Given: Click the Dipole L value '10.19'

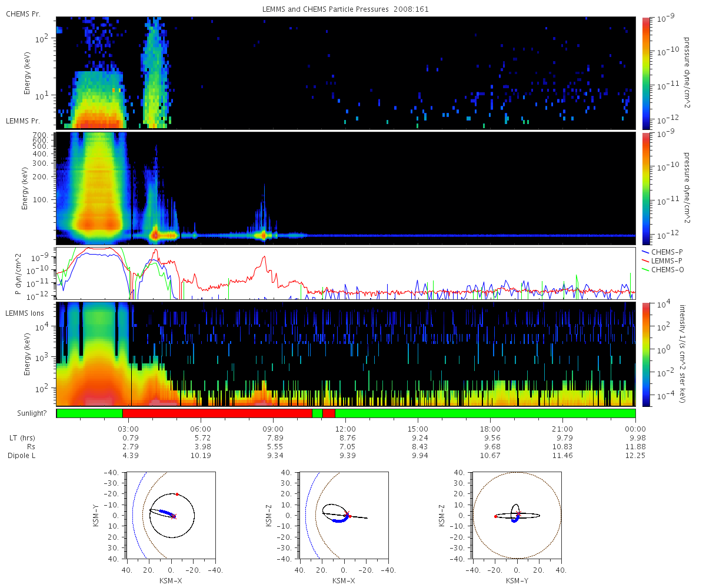Looking at the screenshot, I should coord(201,456).
